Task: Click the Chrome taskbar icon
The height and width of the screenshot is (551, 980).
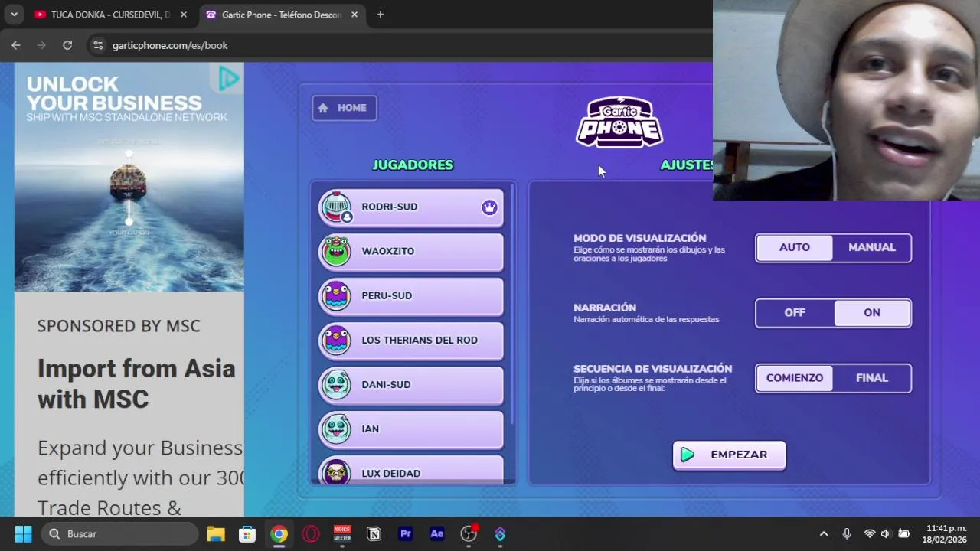Action: click(279, 533)
